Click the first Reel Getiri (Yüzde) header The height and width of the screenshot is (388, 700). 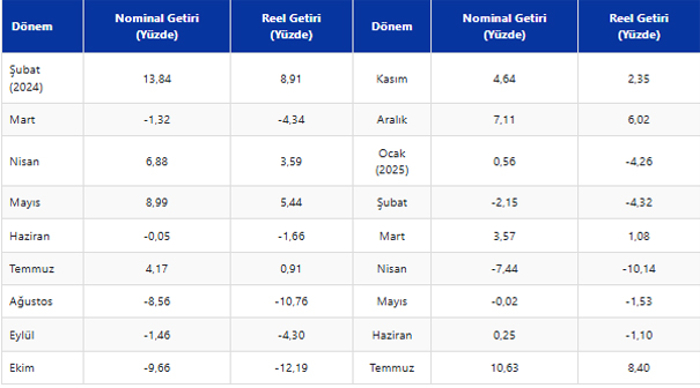point(291,26)
